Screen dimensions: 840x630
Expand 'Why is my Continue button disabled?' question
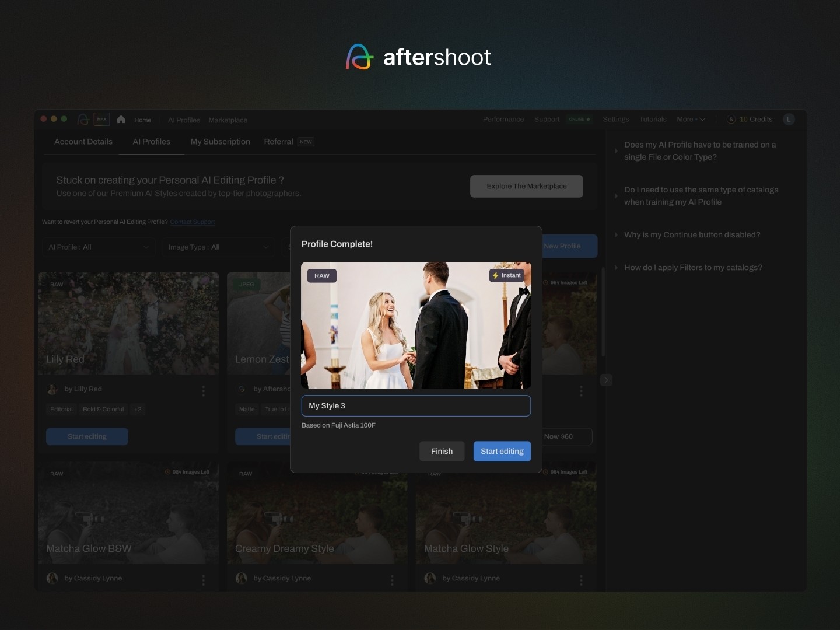[x=692, y=235]
